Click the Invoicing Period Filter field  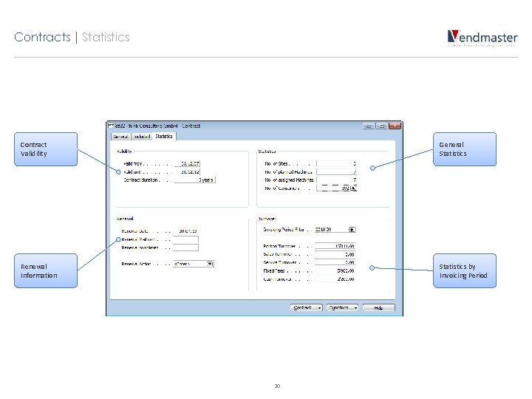(x=332, y=230)
